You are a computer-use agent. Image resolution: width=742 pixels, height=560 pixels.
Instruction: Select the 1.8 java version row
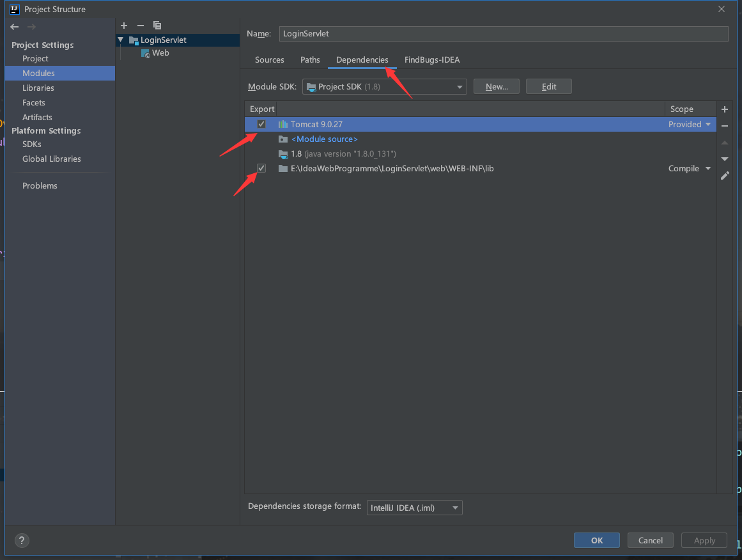click(x=481, y=154)
